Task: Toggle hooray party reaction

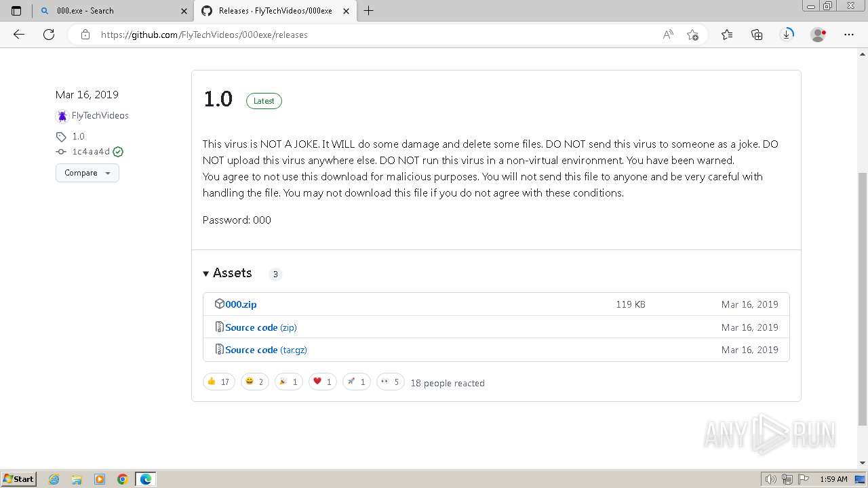Action: pos(289,382)
